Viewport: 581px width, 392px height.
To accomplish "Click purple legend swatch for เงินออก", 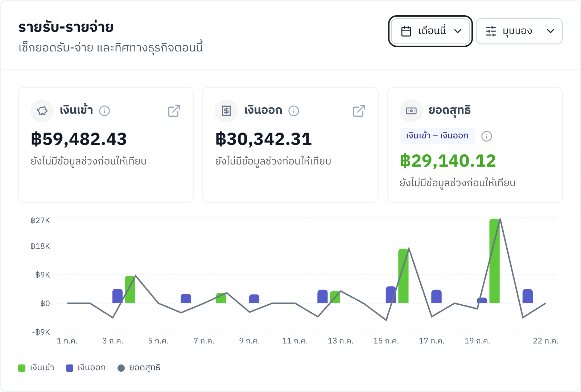I will click(70, 368).
